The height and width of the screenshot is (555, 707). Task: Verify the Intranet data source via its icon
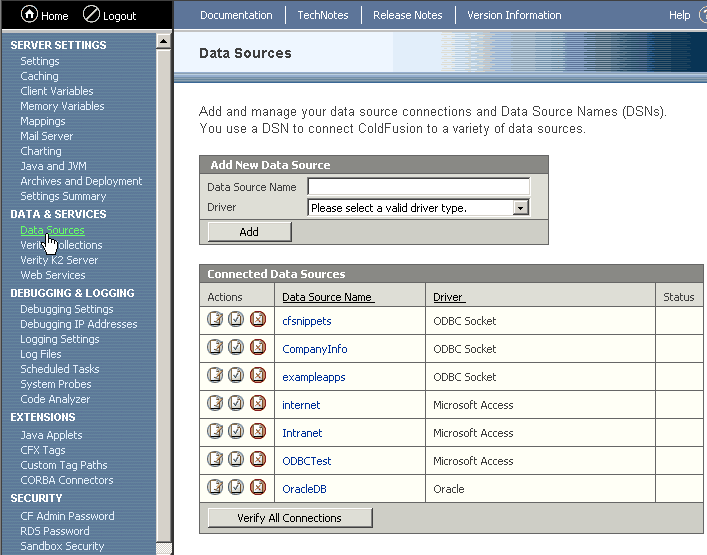click(236, 432)
